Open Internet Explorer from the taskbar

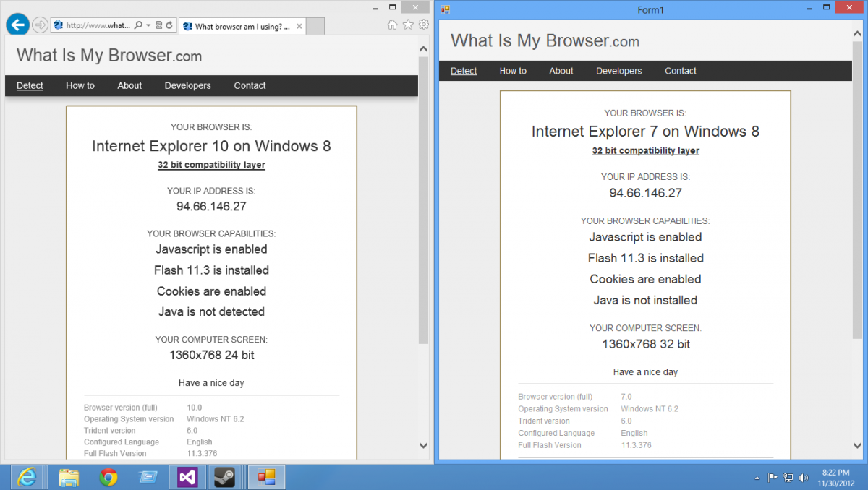point(27,477)
